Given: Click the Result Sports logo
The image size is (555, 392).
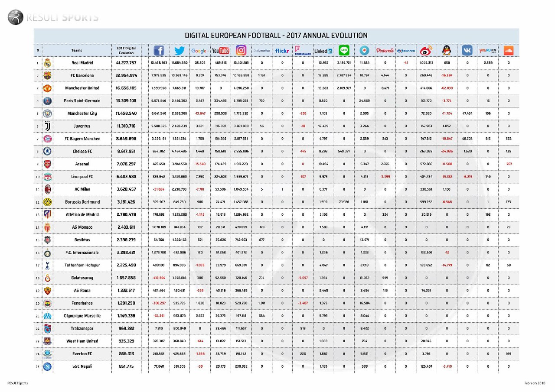Looking at the screenshot, I should pos(53,18).
